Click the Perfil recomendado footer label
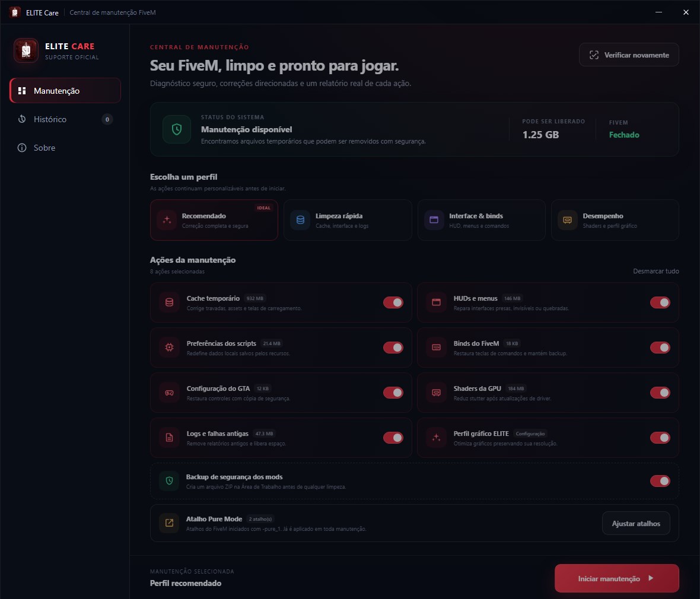 point(186,583)
